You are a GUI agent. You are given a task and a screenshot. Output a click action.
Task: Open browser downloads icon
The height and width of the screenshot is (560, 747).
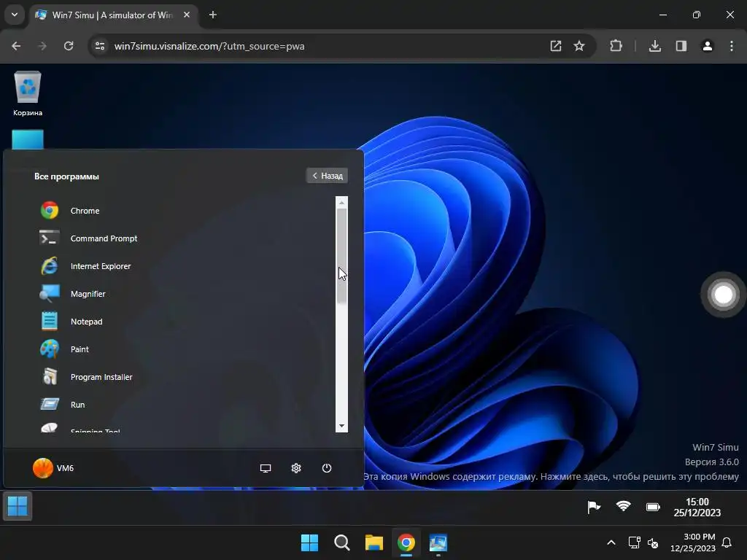point(654,46)
